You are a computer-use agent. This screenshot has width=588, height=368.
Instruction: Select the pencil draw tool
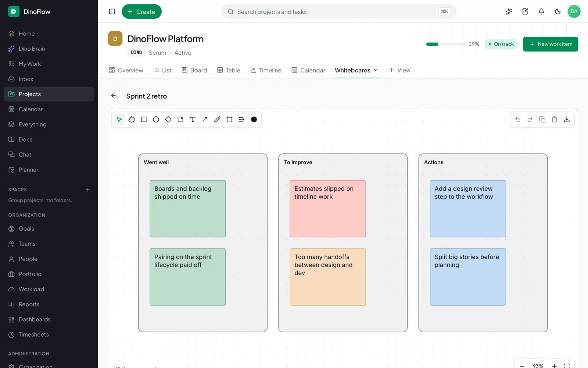pos(217,120)
